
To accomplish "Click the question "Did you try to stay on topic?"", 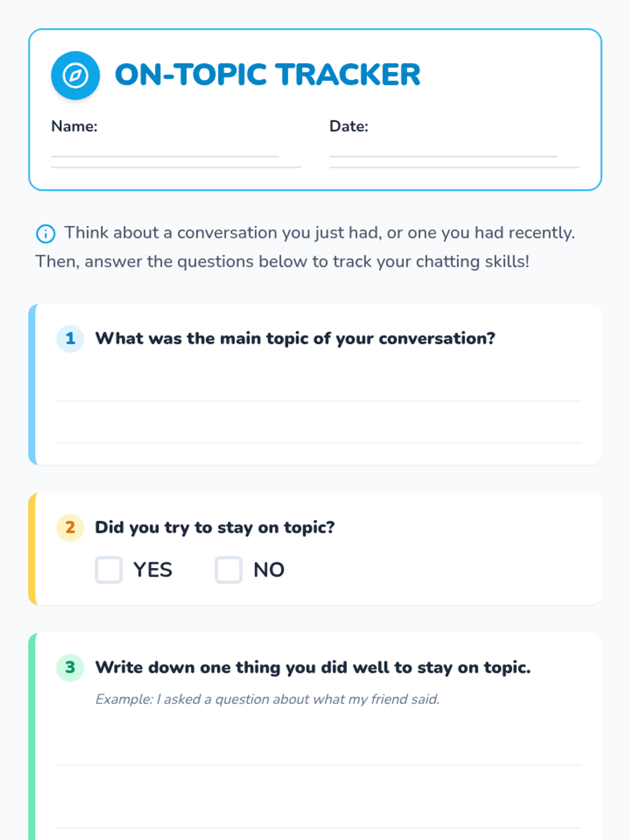I will 215,527.
